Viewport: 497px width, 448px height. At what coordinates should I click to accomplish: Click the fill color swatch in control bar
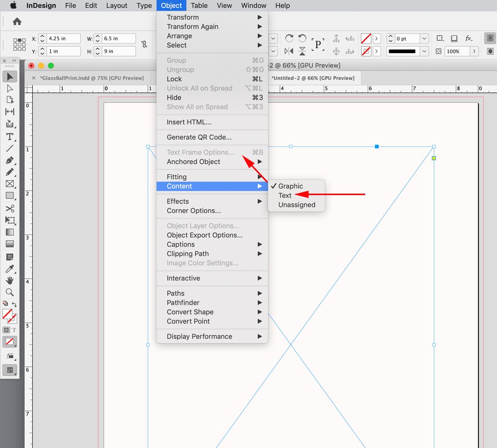coord(366,38)
